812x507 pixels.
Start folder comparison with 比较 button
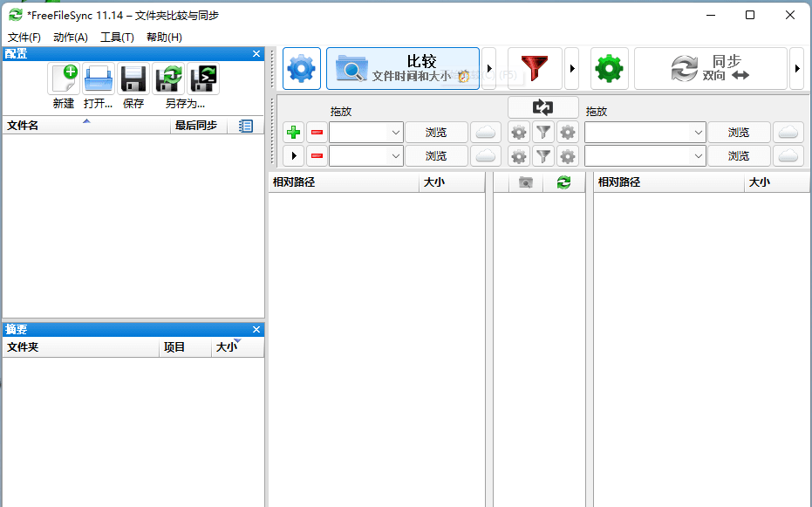pyautogui.click(x=403, y=68)
